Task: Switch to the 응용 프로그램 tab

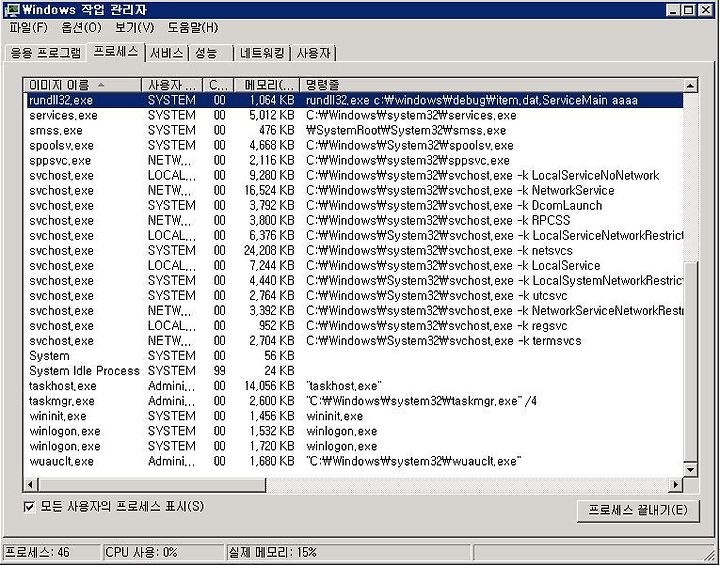Action: click(x=45, y=53)
